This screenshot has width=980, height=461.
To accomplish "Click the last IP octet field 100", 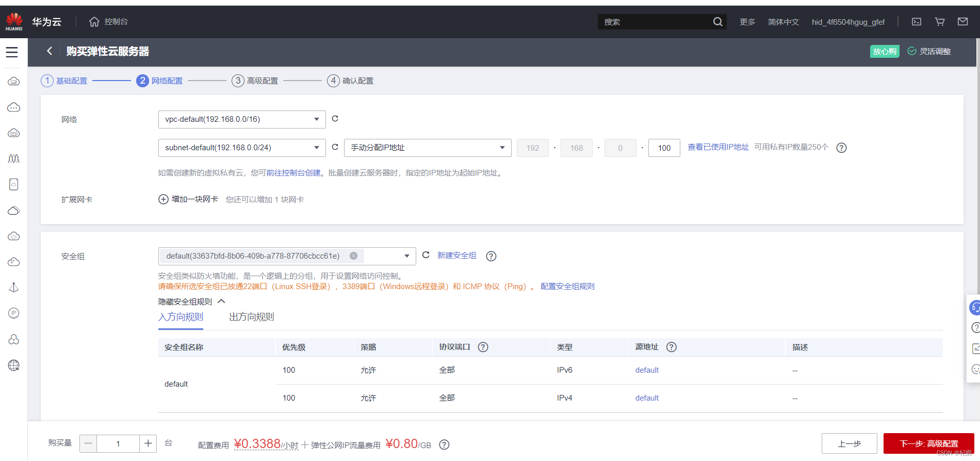I will click(x=664, y=148).
